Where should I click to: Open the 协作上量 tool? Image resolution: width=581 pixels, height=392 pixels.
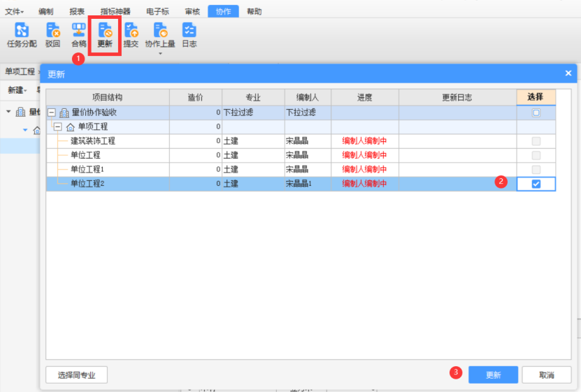coord(160,35)
